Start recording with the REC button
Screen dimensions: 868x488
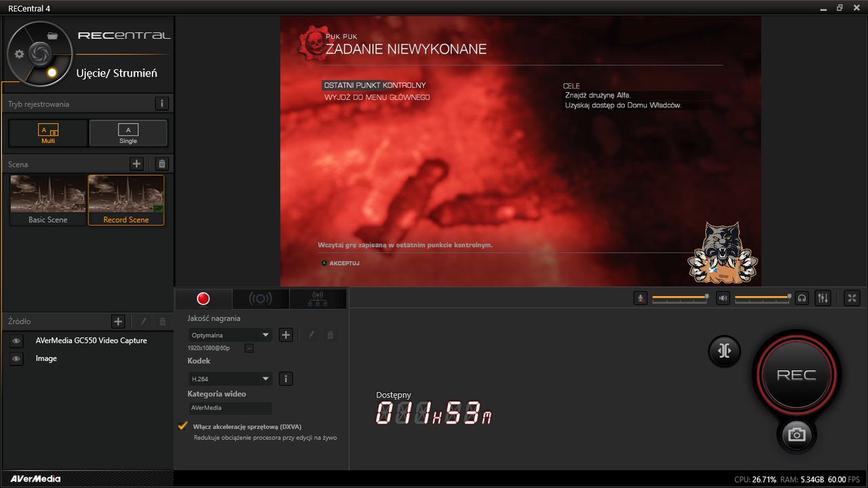797,375
